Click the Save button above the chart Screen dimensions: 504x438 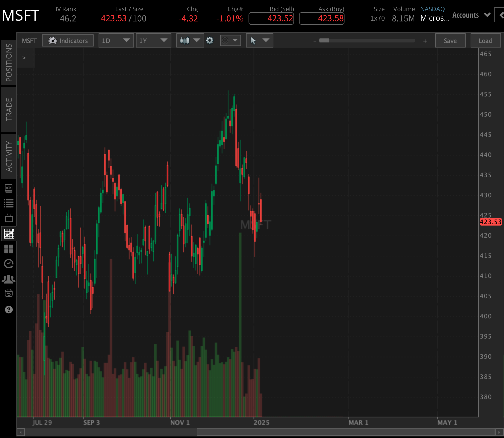tap(450, 41)
